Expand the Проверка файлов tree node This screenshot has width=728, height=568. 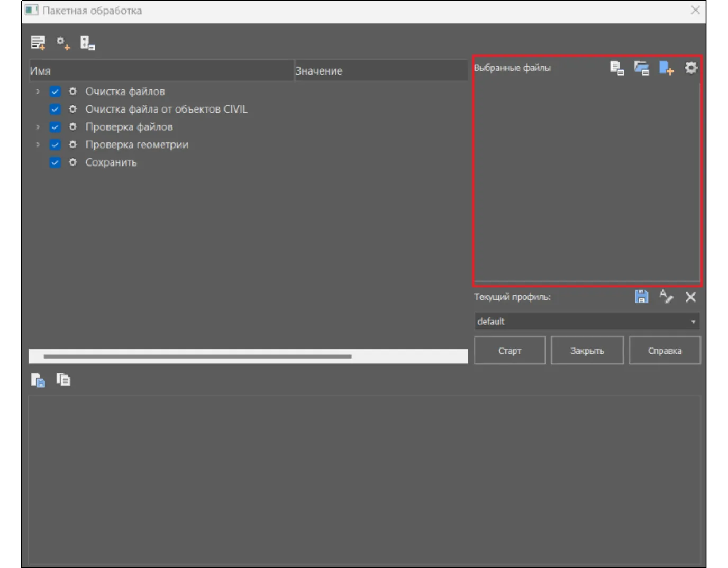(38, 127)
